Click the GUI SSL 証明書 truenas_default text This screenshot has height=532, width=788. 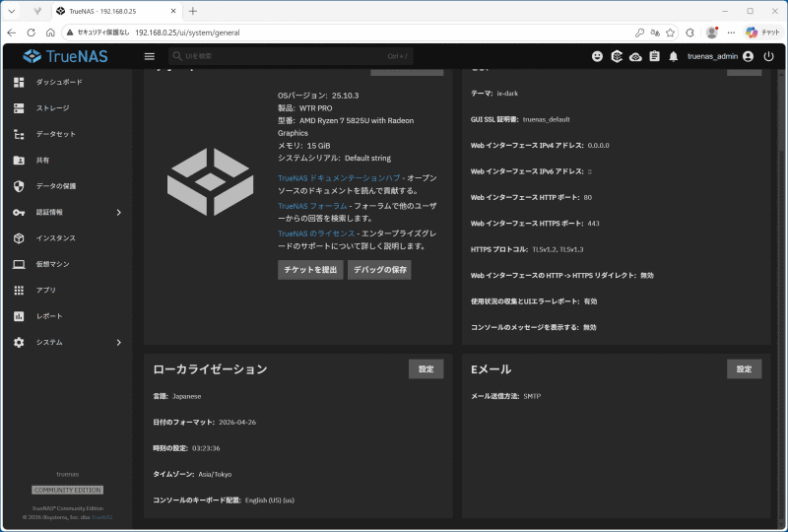520,119
